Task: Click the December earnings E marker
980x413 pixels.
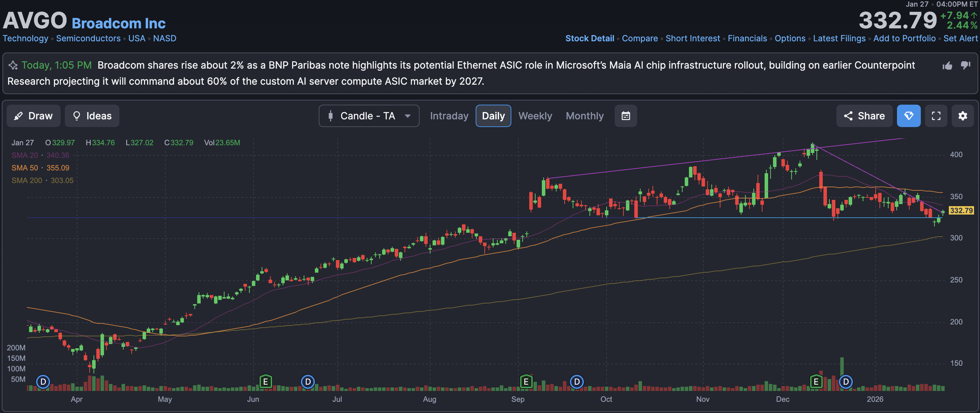Action: 816,381
